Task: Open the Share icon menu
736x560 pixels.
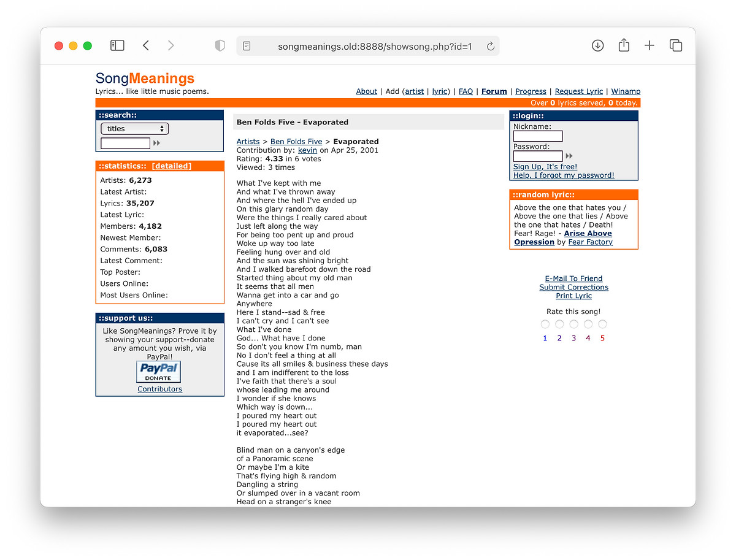Action: pyautogui.click(x=624, y=45)
